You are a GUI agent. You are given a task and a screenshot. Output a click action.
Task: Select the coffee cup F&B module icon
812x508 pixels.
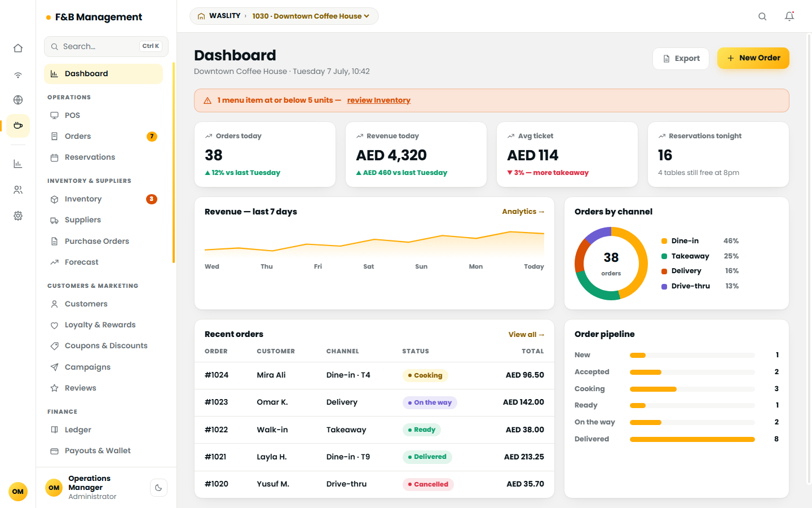[18, 125]
